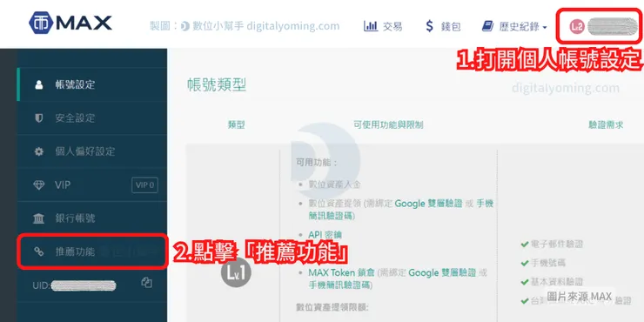
Task: Click the Lv1 level badge
Action: pyautogui.click(x=236, y=272)
